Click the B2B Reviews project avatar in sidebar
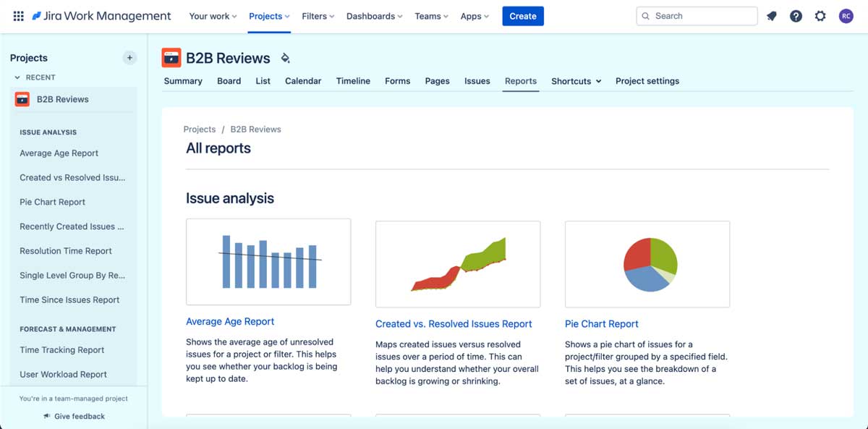 tap(22, 98)
